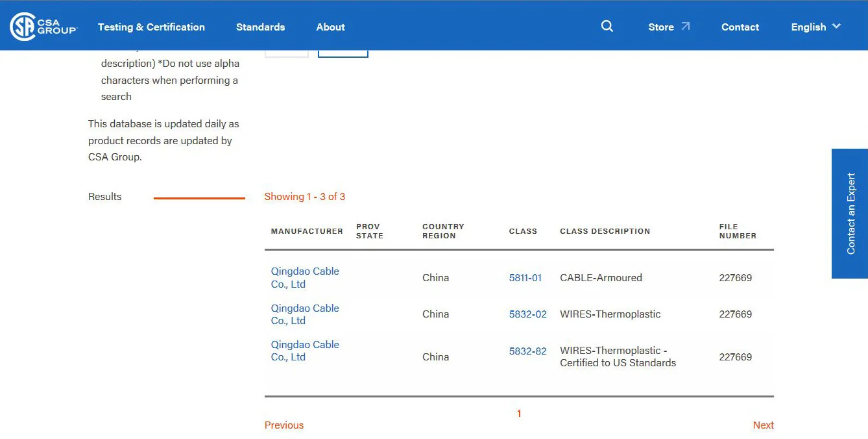Go to the Contact page
The width and height of the screenshot is (868, 439).
[x=740, y=27]
